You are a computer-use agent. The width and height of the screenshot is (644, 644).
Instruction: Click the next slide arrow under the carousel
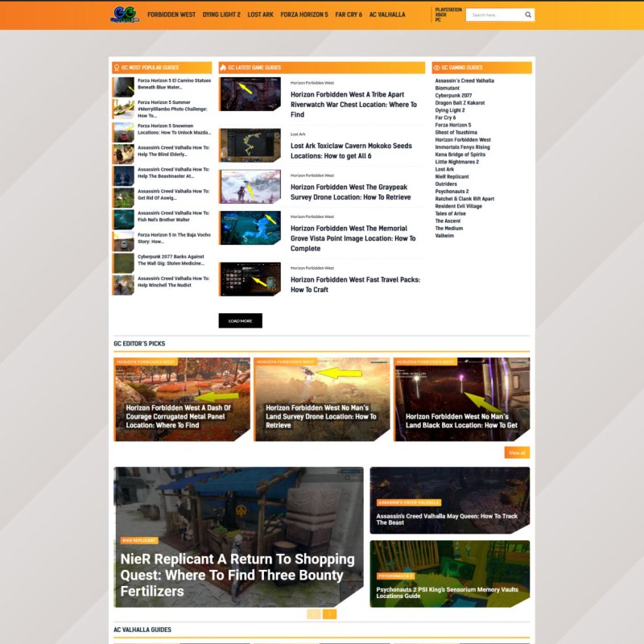[x=329, y=613]
